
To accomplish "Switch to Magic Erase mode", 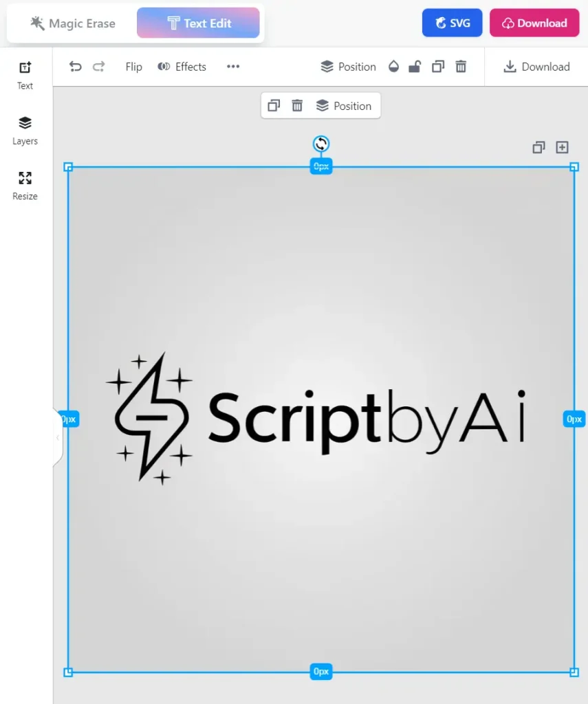I will pyautogui.click(x=72, y=23).
